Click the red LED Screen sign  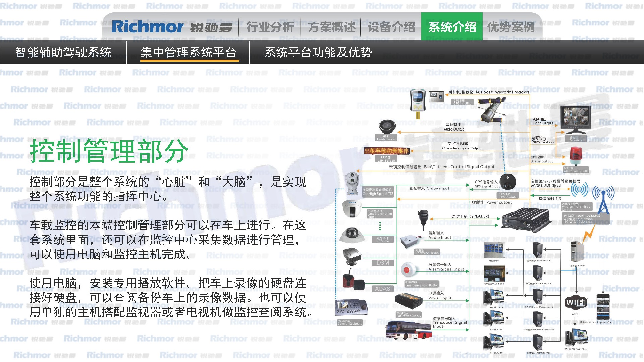[386, 151]
